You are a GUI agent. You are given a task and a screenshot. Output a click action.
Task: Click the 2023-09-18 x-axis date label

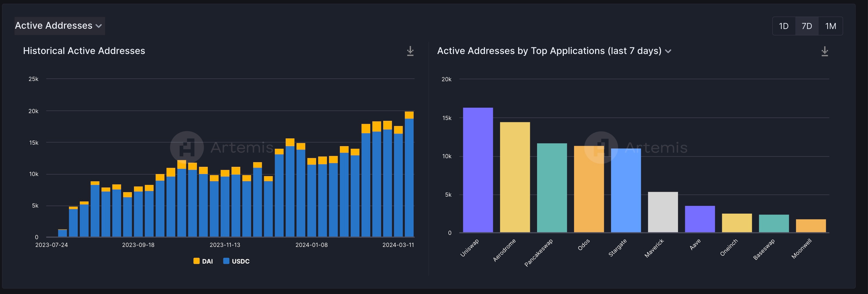coord(138,245)
